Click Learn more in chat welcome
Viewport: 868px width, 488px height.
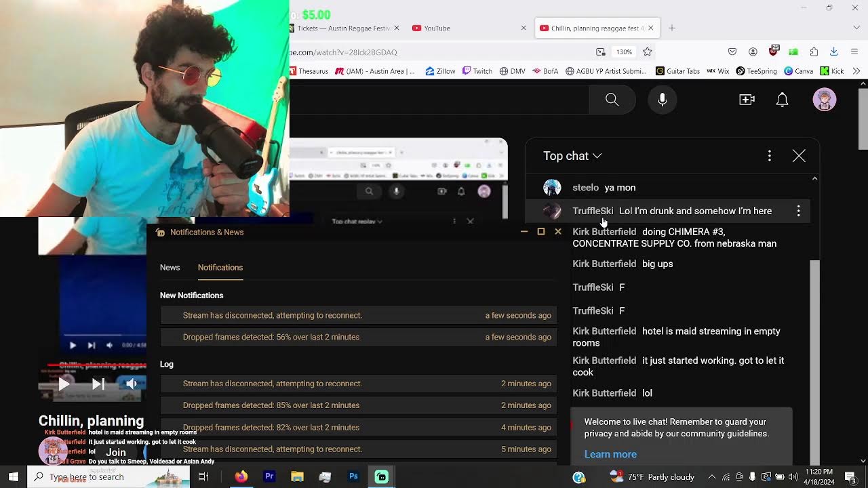click(x=610, y=454)
